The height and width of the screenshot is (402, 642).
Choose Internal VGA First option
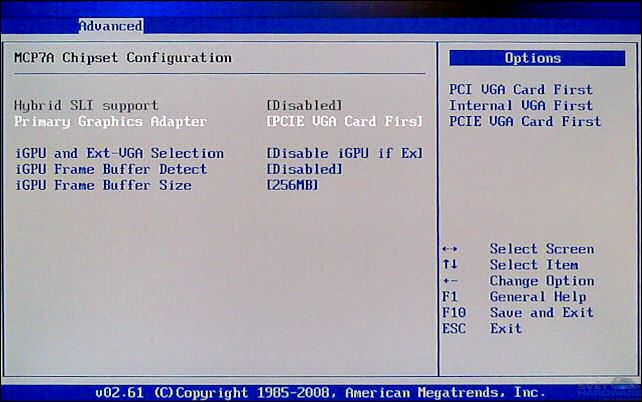click(x=520, y=105)
